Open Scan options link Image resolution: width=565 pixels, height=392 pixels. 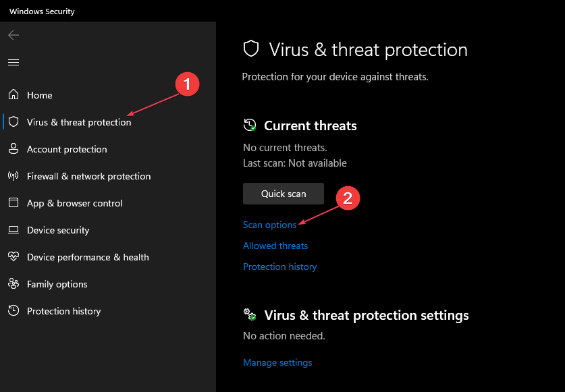coord(269,225)
